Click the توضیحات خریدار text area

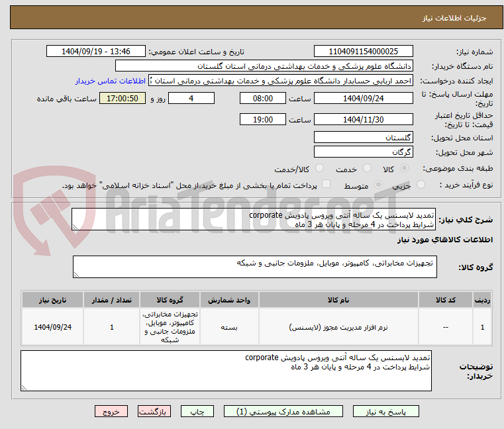click(226, 371)
